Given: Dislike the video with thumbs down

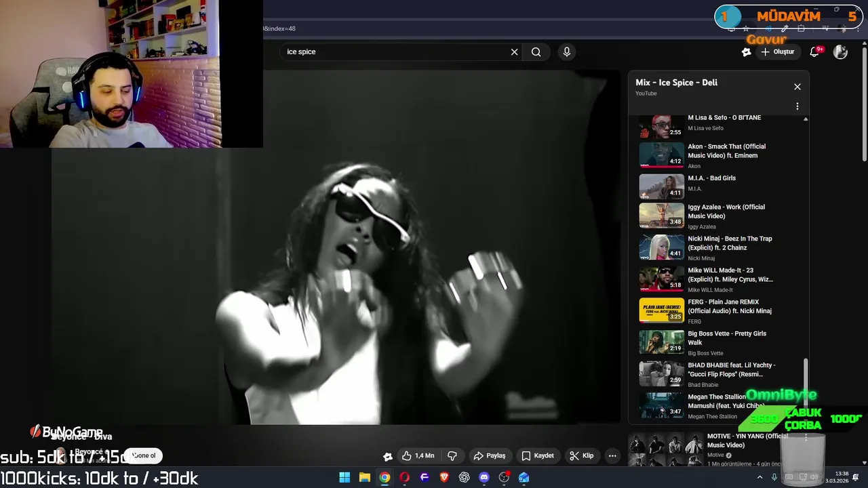Looking at the screenshot, I should [x=452, y=455].
